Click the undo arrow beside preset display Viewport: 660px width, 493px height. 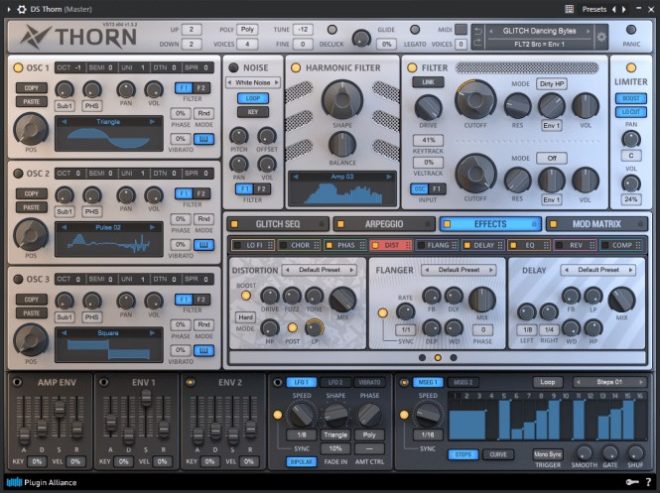click(478, 31)
